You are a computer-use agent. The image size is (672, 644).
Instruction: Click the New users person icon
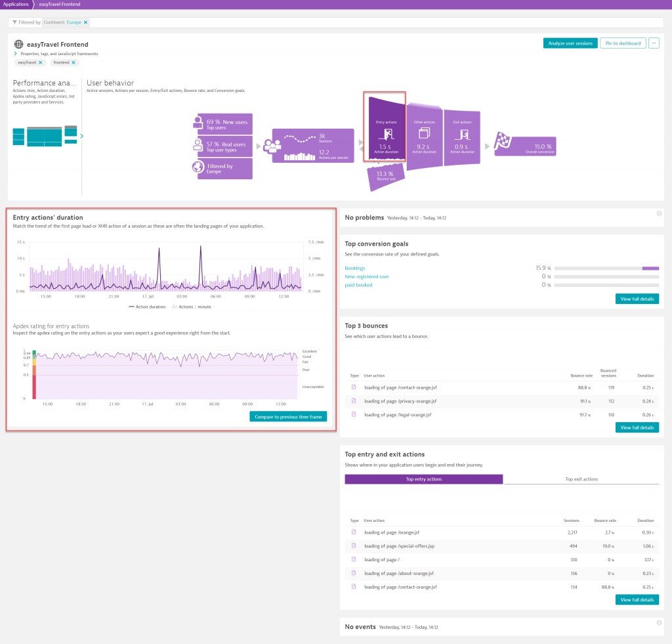[x=198, y=122]
